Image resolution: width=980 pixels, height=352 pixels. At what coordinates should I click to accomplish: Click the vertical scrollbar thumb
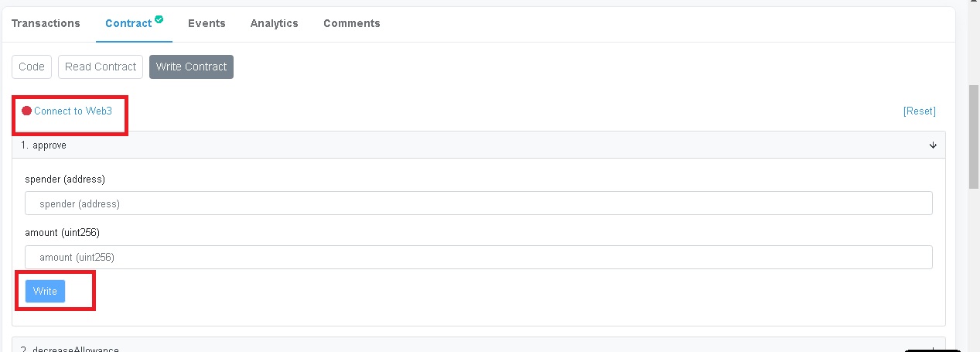[x=974, y=137]
